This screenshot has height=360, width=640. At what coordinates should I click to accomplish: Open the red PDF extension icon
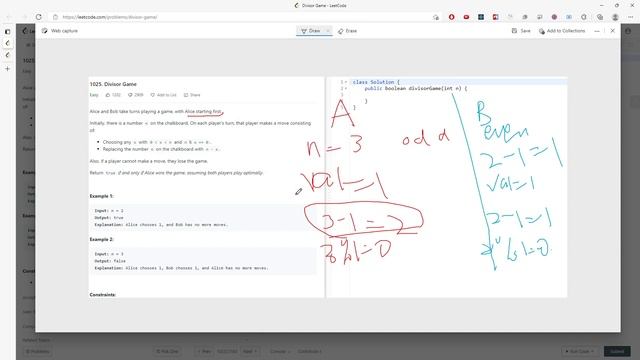496,17
